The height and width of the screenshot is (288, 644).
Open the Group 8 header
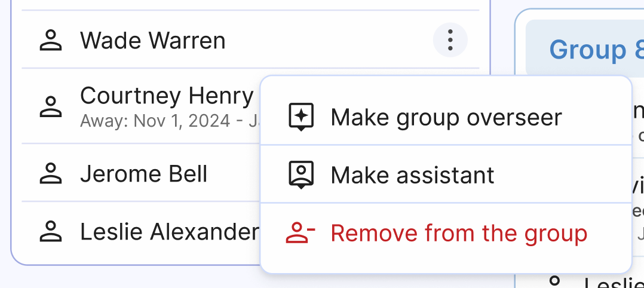click(x=588, y=50)
